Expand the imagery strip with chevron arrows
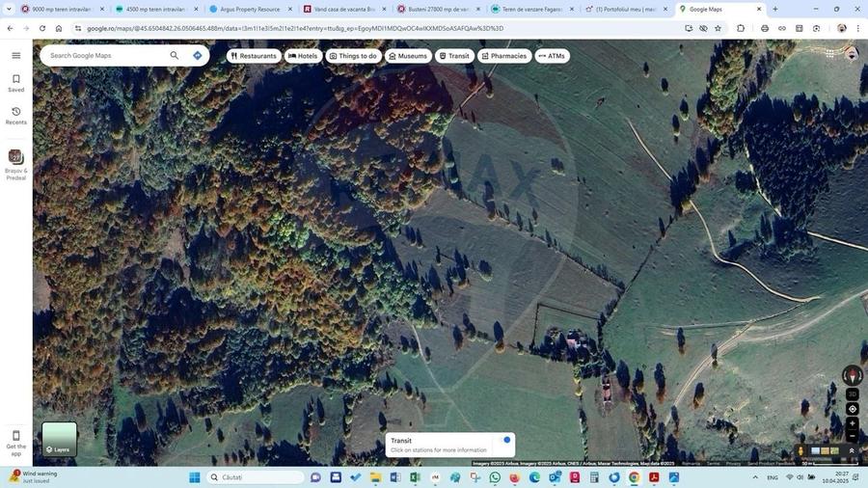This screenshot has width=868, height=488. [x=851, y=450]
